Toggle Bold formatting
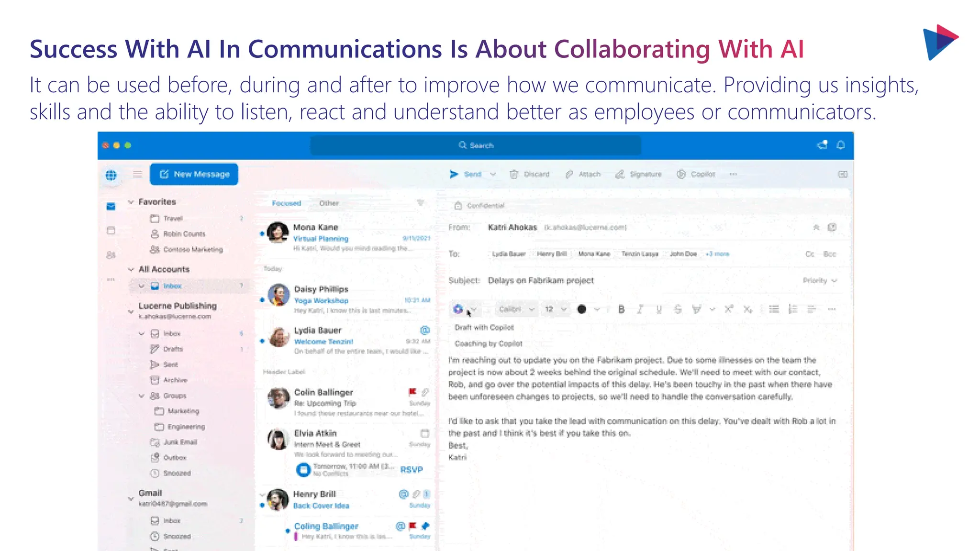Image resolution: width=980 pixels, height=551 pixels. point(622,309)
